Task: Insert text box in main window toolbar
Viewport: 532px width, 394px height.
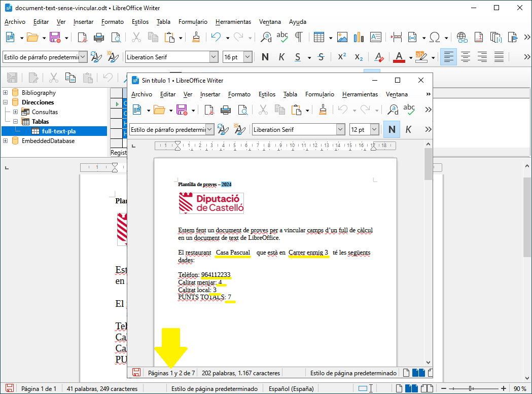Action: click(376, 37)
